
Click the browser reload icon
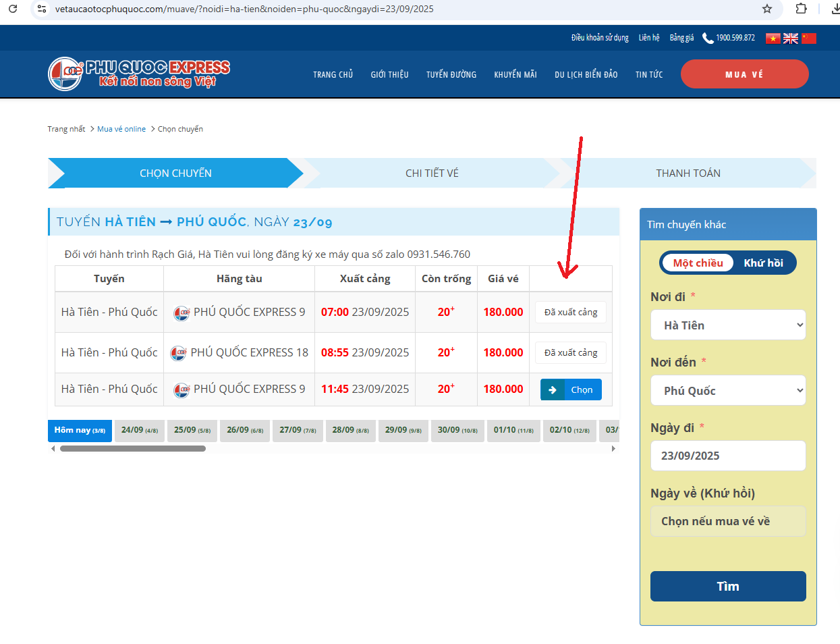pyautogui.click(x=13, y=9)
